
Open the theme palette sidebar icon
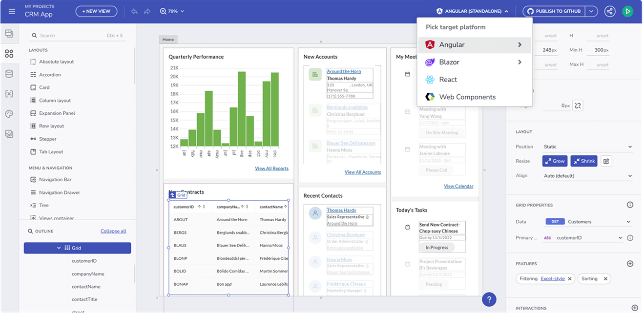coord(9,114)
